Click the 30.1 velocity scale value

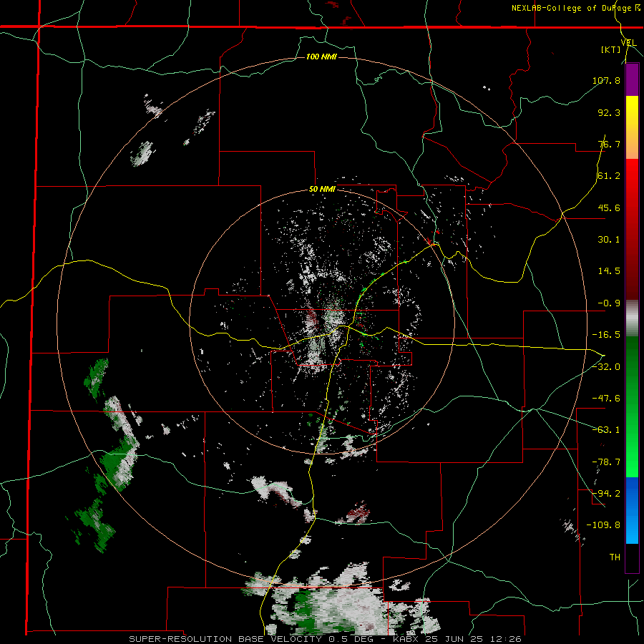pos(609,240)
